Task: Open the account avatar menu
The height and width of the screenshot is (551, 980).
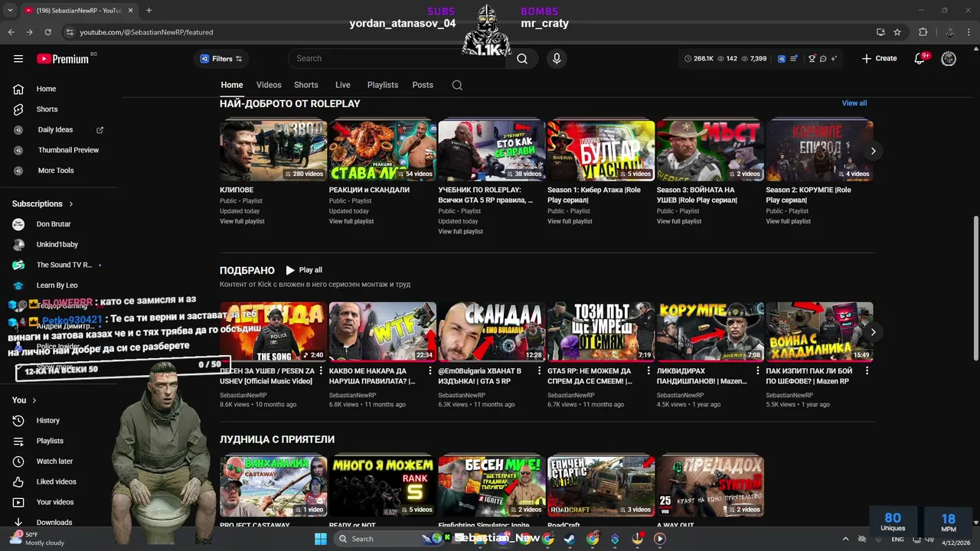Action: (x=949, y=59)
